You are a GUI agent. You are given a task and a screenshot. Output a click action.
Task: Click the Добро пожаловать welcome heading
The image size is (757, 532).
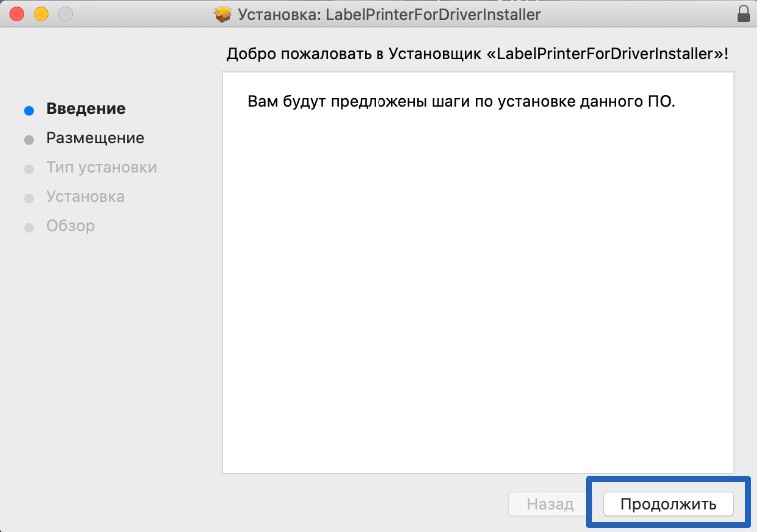[477, 53]
